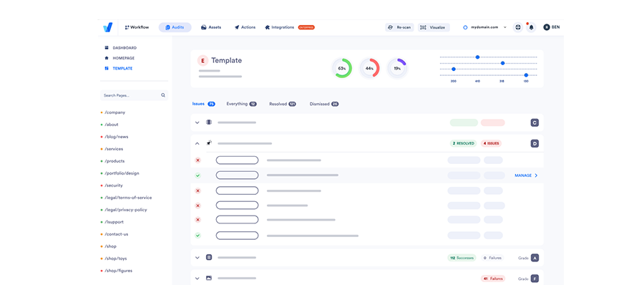Click the search magnifier in Search Pages

click(x=163, y=95)
